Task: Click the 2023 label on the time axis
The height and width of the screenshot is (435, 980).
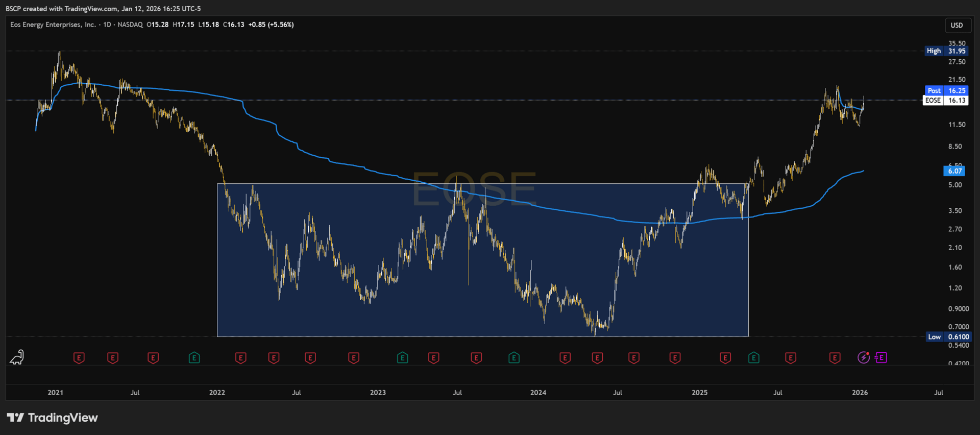Action: tap(378, 393)
